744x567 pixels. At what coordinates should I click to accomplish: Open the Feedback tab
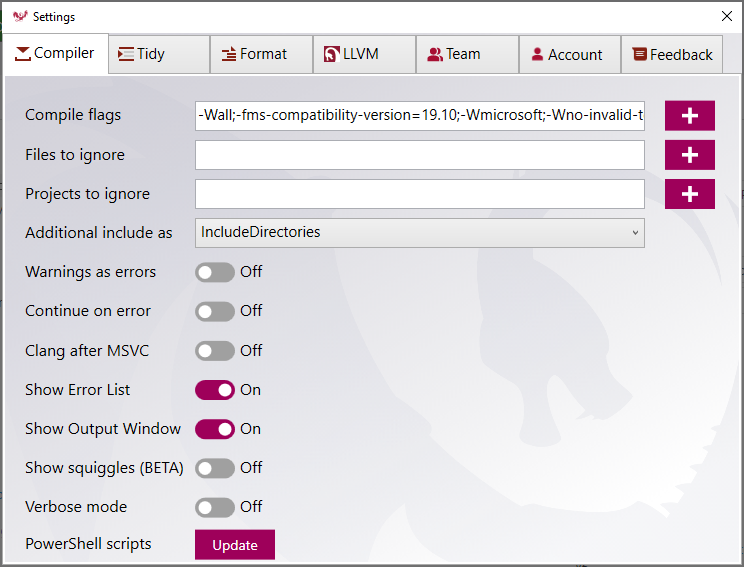tap(672, 54)
